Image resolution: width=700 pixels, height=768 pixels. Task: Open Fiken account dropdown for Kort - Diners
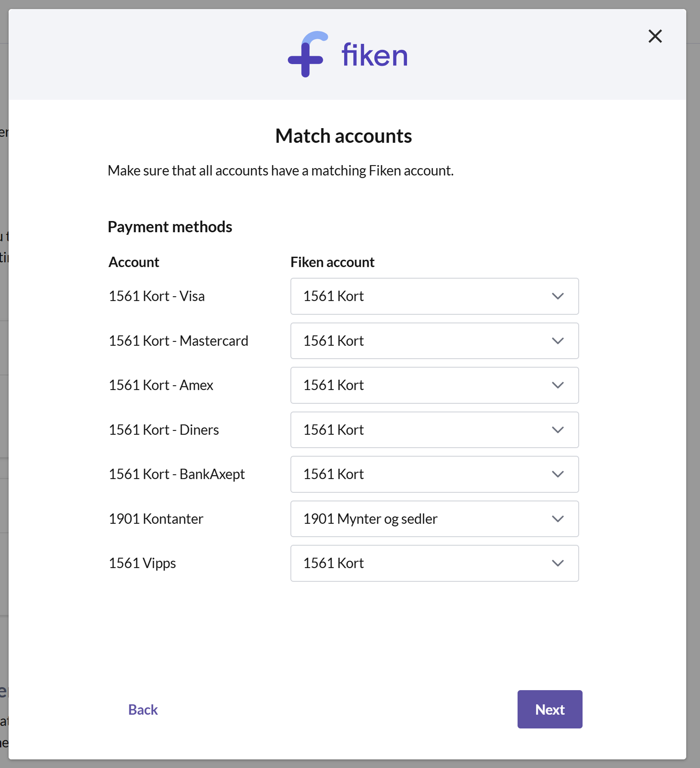(435, 430)
